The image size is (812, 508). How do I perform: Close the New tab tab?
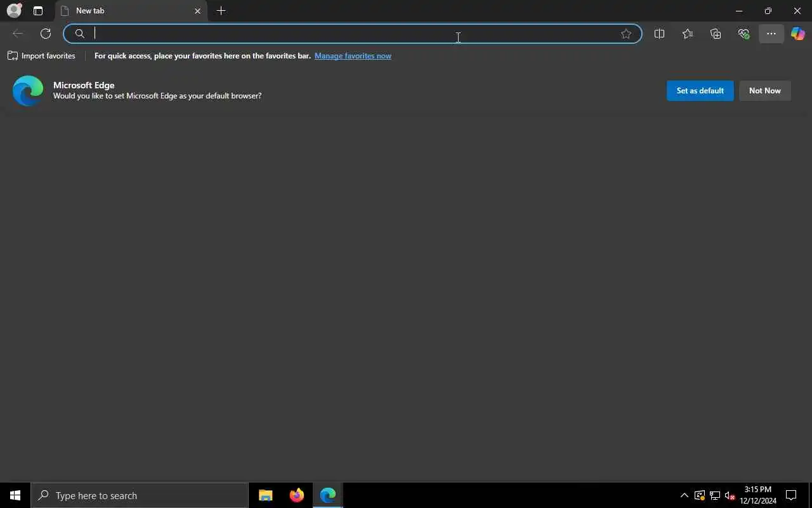pos(197,11)
